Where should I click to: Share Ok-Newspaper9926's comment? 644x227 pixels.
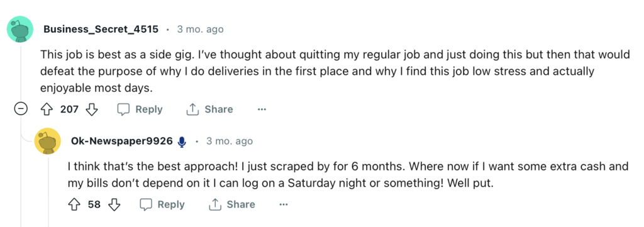click(232, 204)
